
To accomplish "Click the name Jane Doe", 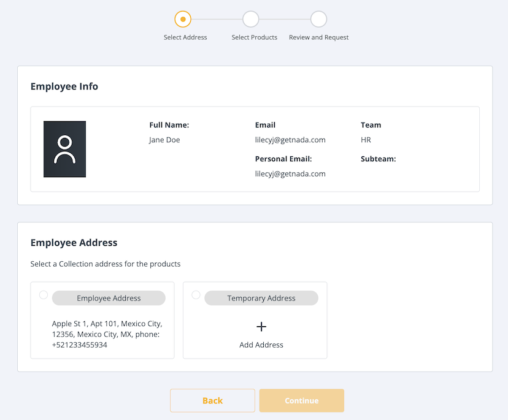I will 164,140.
